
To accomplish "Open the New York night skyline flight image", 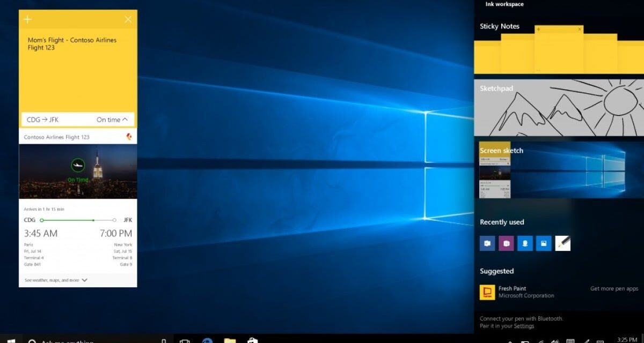I will [78, 171].
